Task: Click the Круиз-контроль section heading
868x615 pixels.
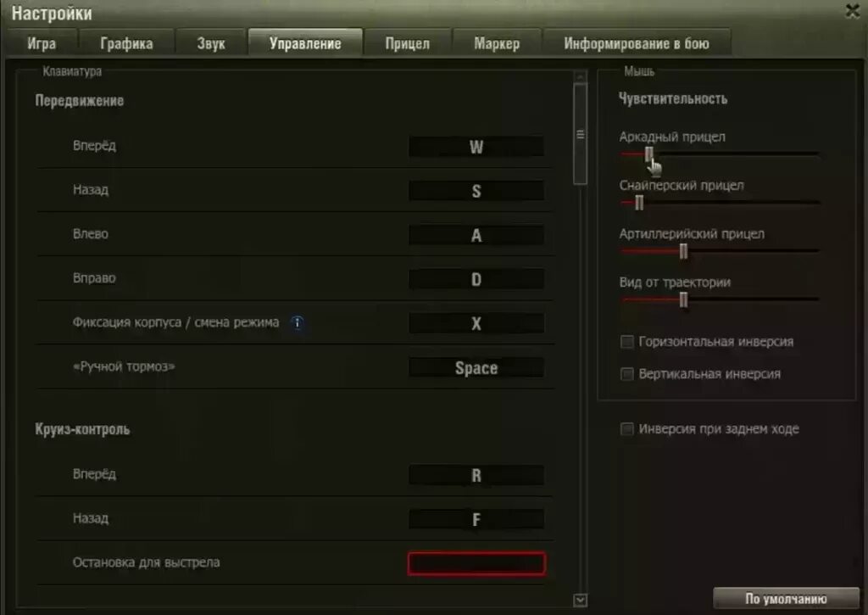Action: click(82, 429)
